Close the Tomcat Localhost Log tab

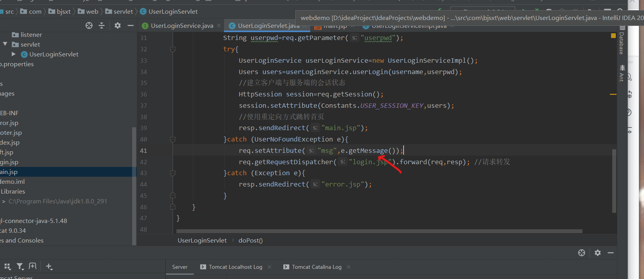click(x=269, y=267)
